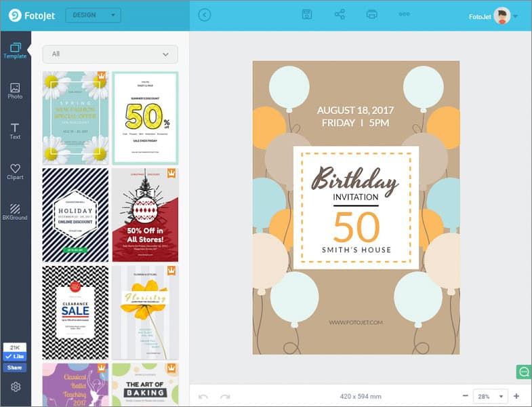The image size is (532, 407).
Task: Select the orange 50 number on canvas
Action: click(x=356, y=227)
